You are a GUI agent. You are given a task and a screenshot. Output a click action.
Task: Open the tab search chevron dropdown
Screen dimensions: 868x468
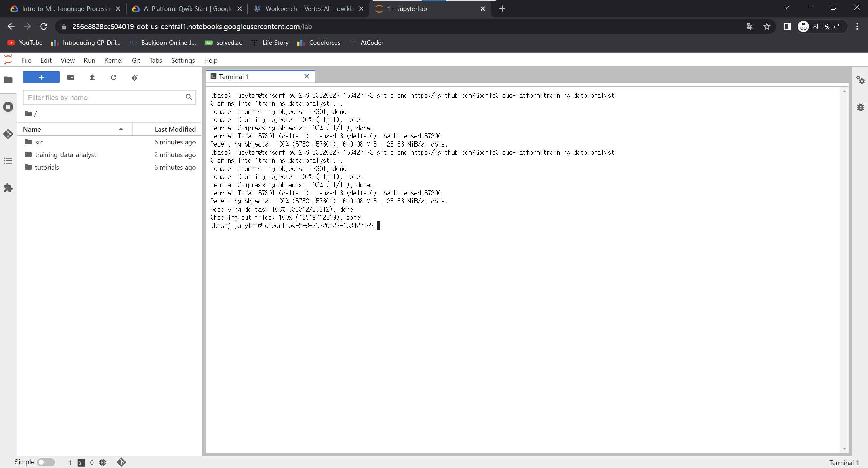tap(787, 8)
